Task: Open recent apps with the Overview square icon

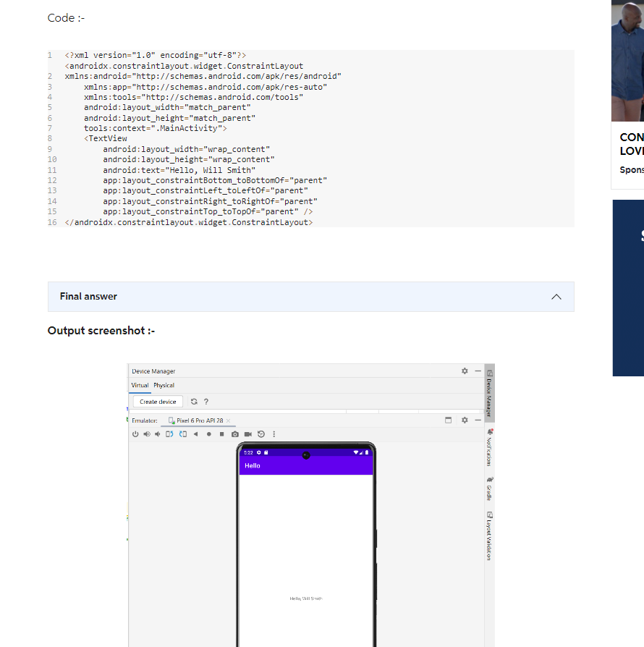Action: pyautogui.click(x=220, y=434)
